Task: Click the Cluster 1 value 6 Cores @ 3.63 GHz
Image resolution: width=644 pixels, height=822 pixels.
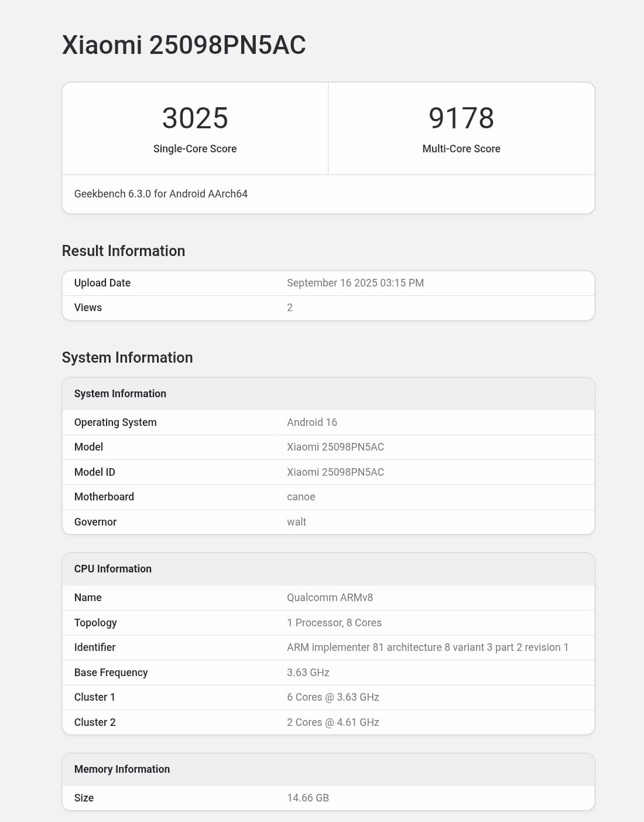Action: pyautogui.click(x=333, y=697)
